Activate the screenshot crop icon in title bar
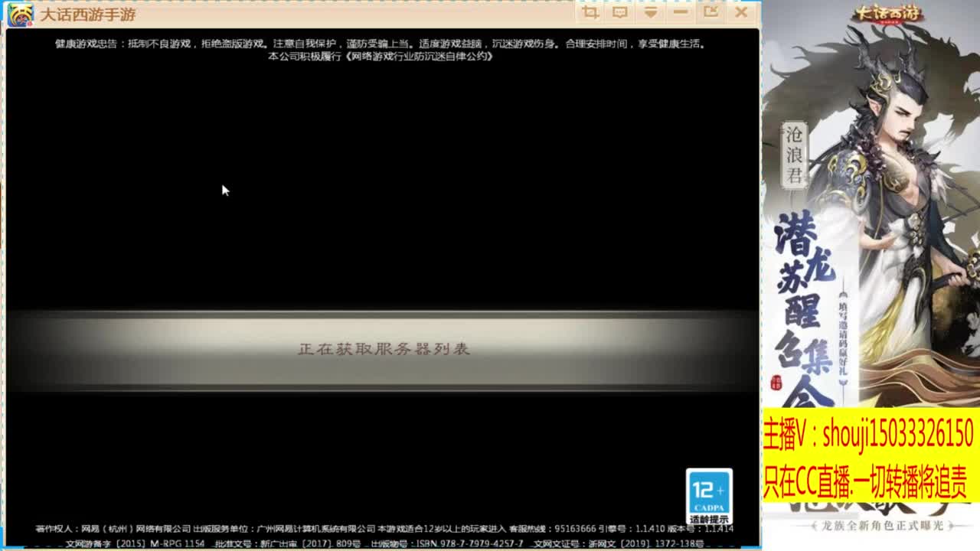The width and height of the screenshot is (980, 551). [x=590, y=12]
